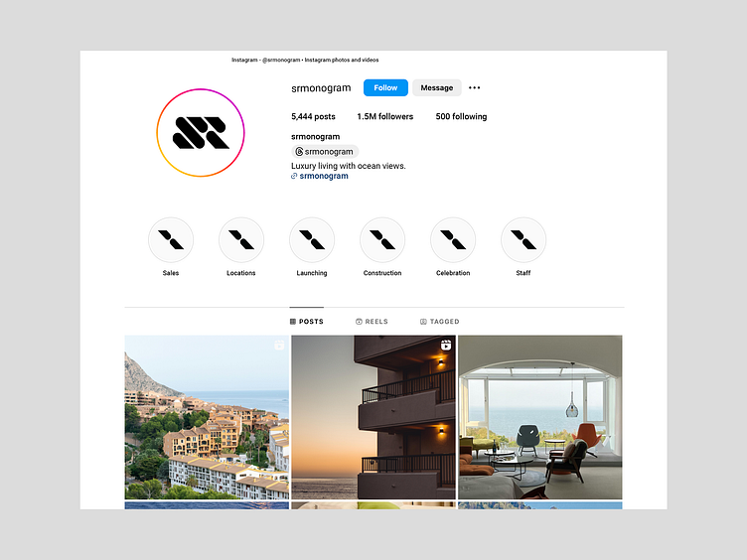Screen dimensions: 747x560
Task: Send a Message to srmonogram
Action: click(436, 87)
